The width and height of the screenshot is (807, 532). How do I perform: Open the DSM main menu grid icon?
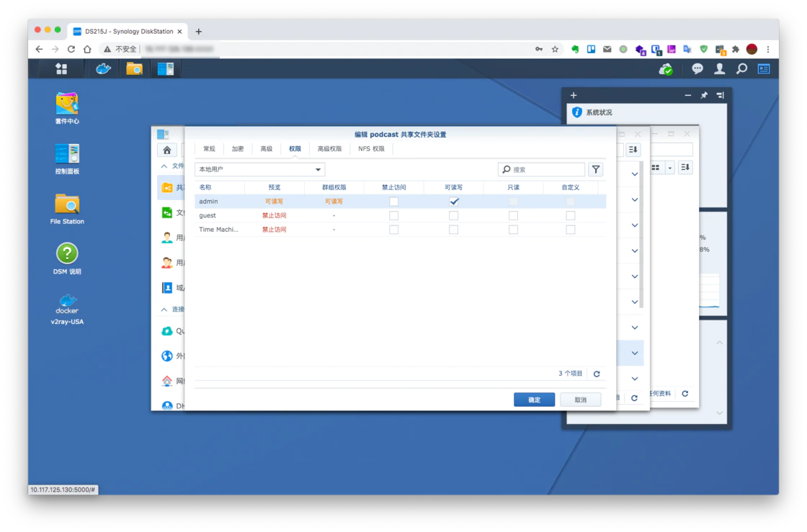point(61,69)
